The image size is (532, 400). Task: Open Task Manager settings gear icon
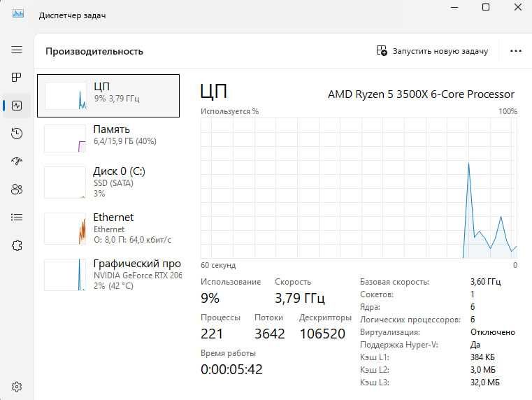[x=17, y=387]
